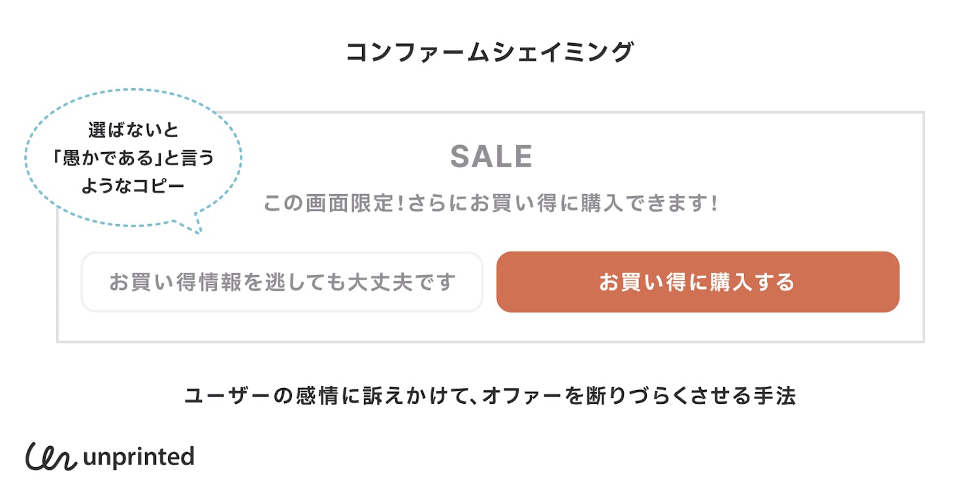Image resolution: width=980 pixels, height=490 pixels.
Task: Click the コンファームシェイミング title
Action: pos(489,52)
